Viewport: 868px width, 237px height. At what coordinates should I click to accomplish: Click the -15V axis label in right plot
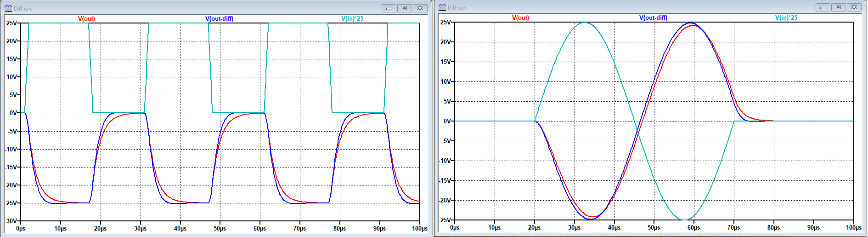coord(445,180)
